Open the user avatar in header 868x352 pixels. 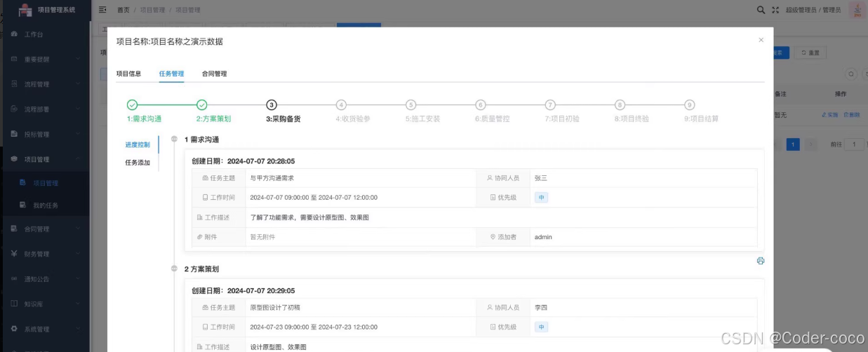pos(857,10)
